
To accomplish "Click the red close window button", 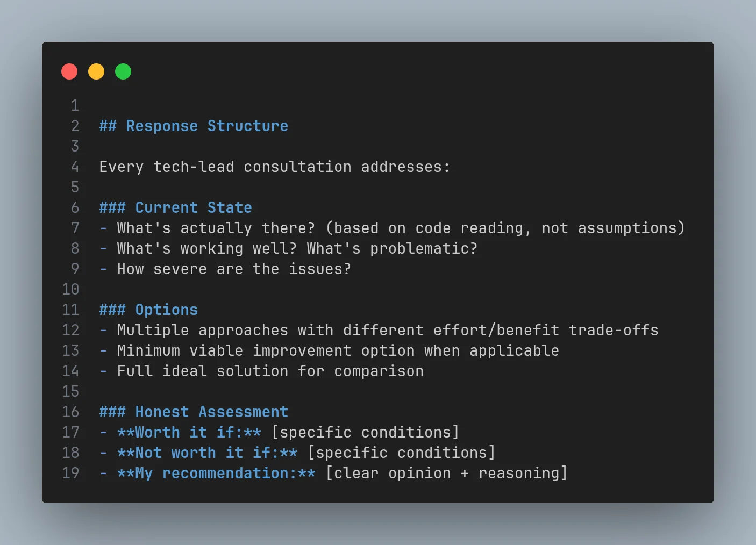I will (69, 71).
